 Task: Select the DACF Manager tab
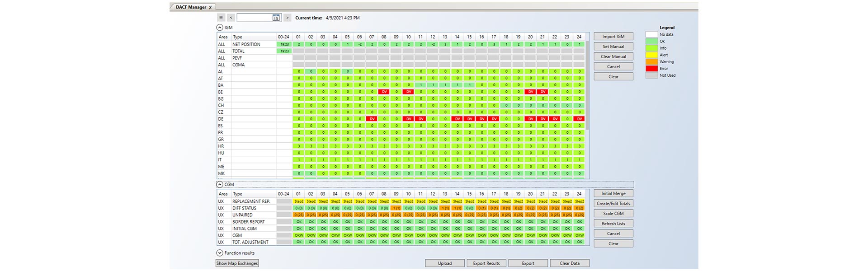coord(191,7)
